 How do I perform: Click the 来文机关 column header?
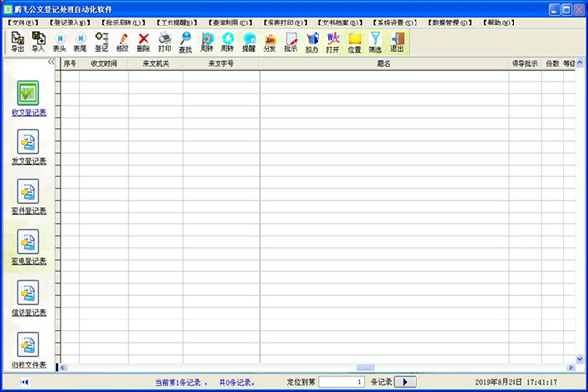(x=156, y=64)
